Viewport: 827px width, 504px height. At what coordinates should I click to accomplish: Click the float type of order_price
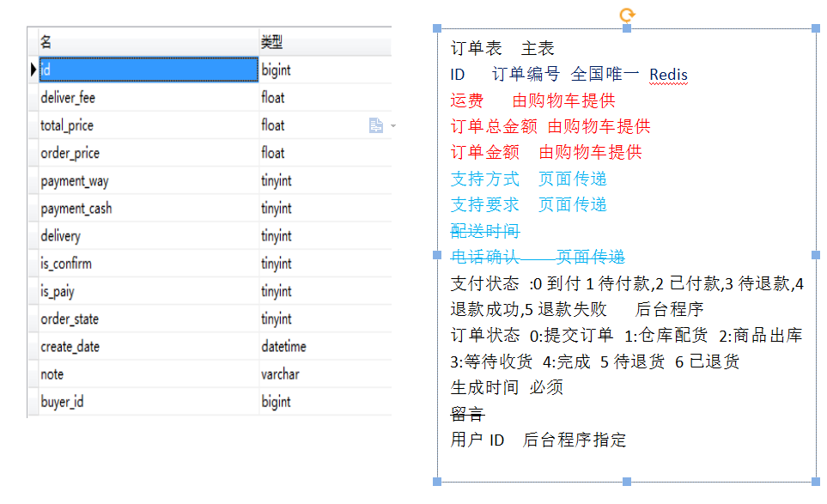[273, 154]
